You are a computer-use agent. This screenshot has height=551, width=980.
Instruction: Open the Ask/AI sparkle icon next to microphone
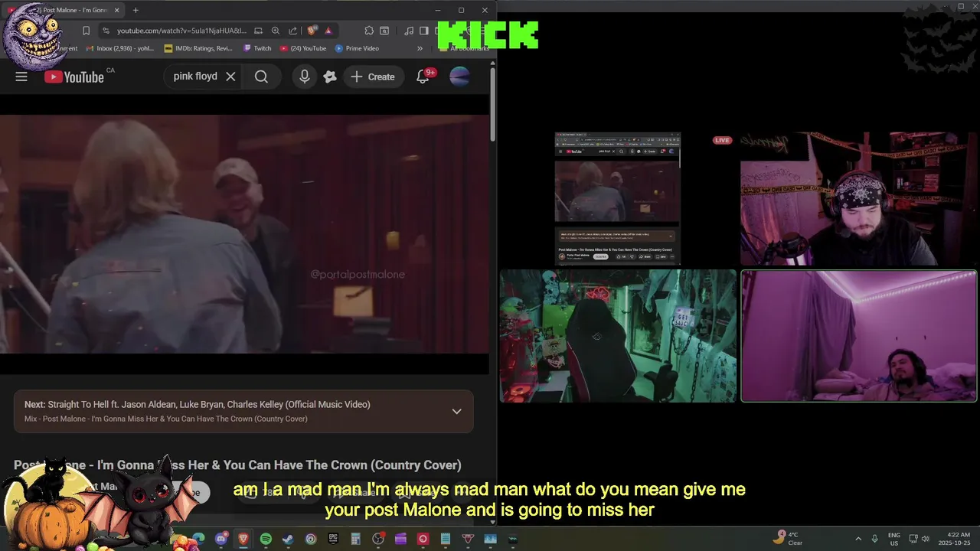330,77
